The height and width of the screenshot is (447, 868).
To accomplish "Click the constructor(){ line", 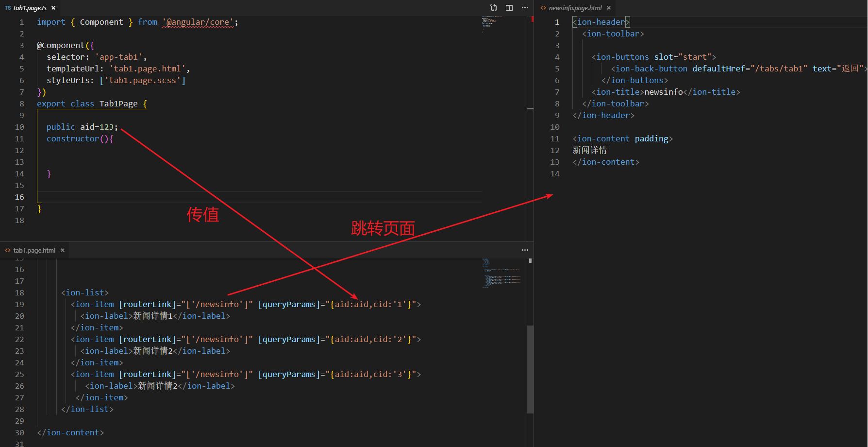I will click(80, 138).
